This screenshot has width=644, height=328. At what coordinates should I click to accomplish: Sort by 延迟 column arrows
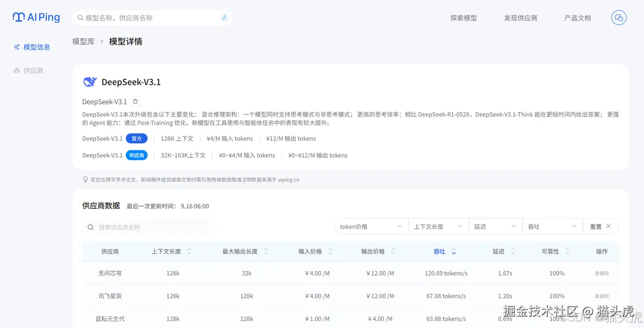tap(513, 252)
